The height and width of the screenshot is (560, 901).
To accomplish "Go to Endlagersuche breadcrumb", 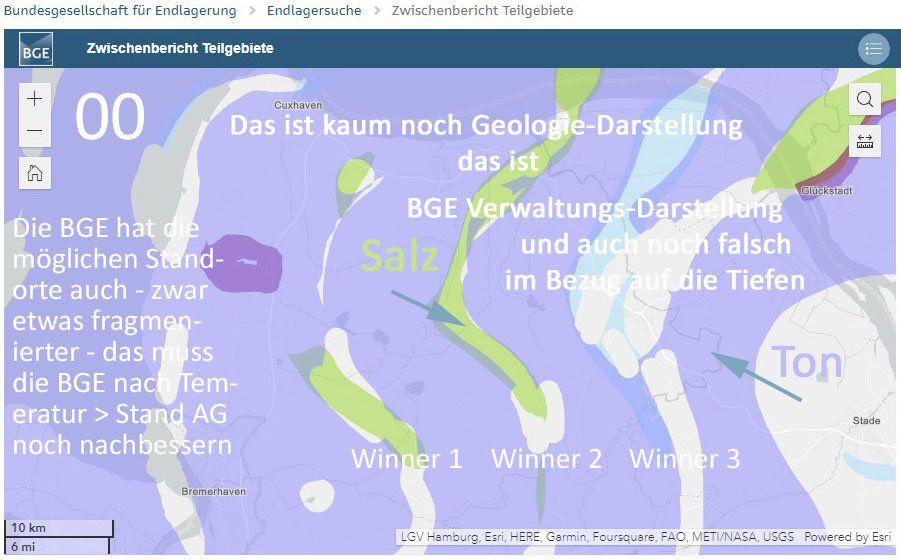I will tap(314, 10).
